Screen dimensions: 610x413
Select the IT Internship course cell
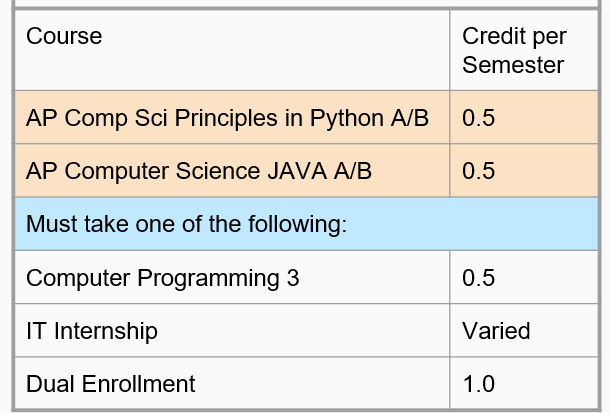232,331
